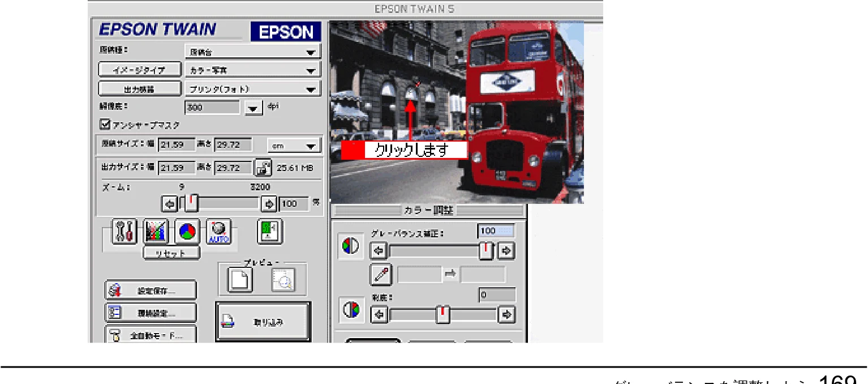
Task: Toggle the アンシャープマスク checkbox
Action: pos(104,124)
